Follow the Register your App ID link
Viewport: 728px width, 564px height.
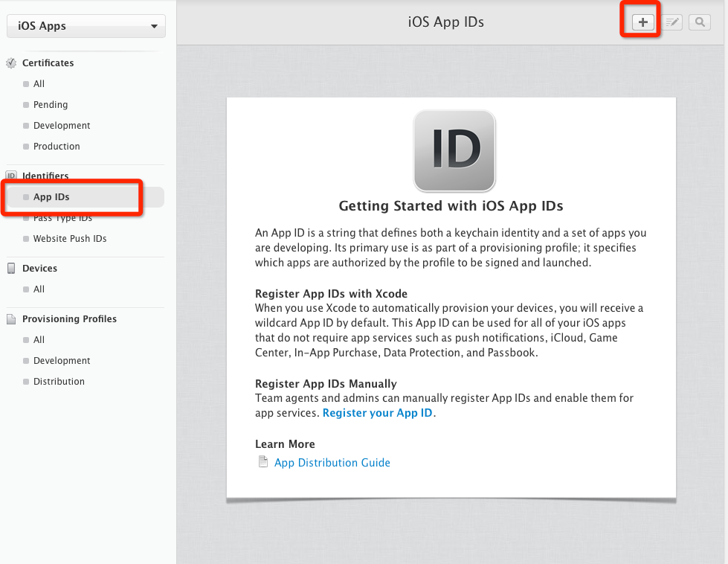[x=378, y=413]
